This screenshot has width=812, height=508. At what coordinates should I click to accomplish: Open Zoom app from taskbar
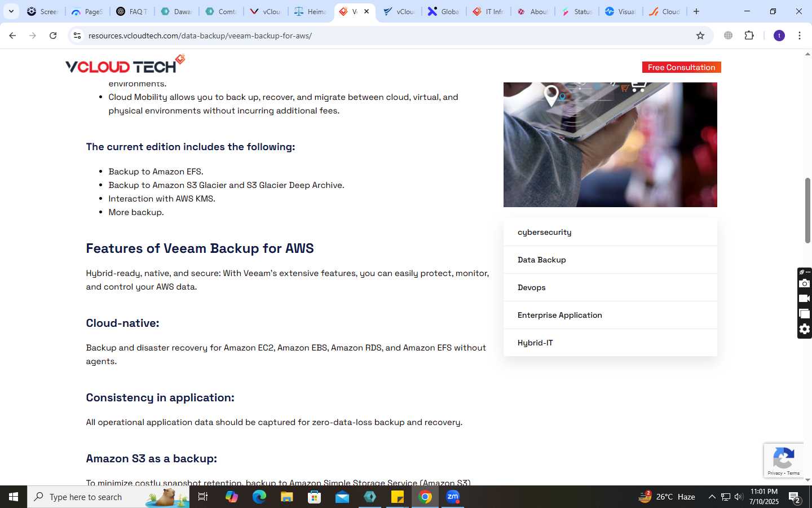pyautogui.click(x=453, y=497)
